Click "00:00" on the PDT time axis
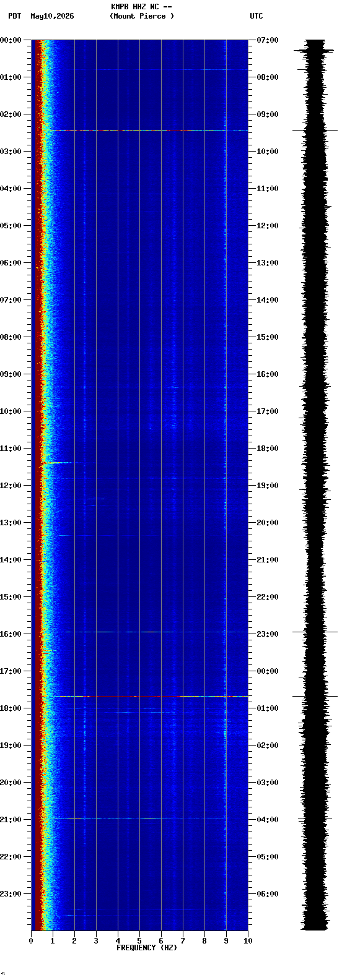The image size is (342, 980). pos(11,40)
